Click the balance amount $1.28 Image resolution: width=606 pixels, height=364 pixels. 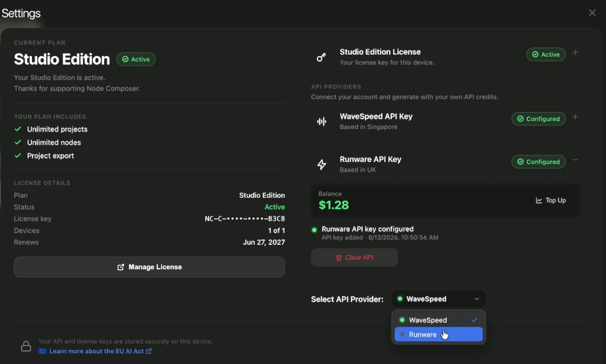tap(333, 205)
